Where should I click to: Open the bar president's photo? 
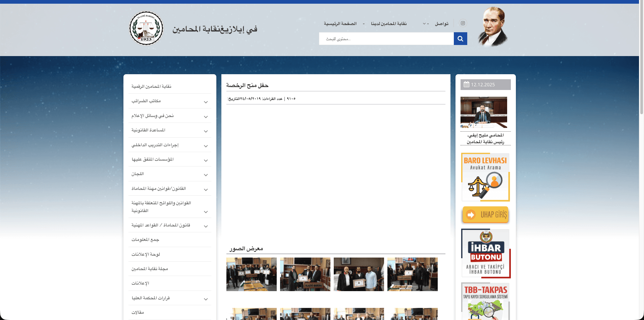[x=484, y=112]
